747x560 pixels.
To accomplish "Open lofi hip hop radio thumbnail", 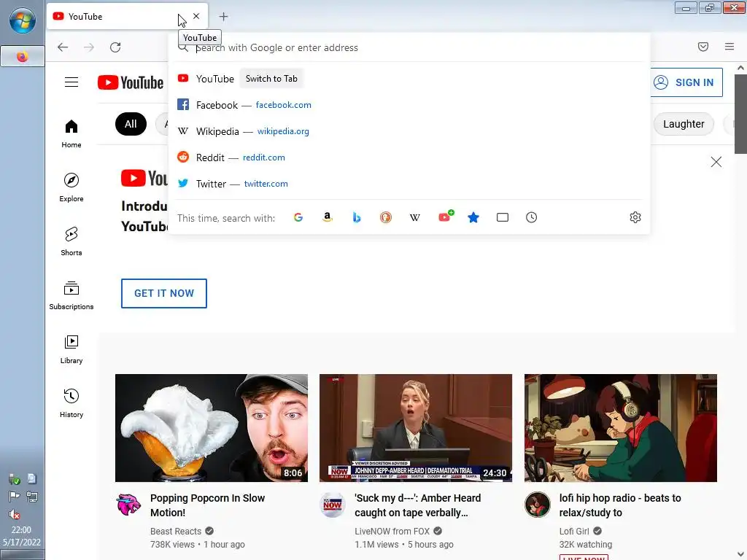I will (621, 428).
